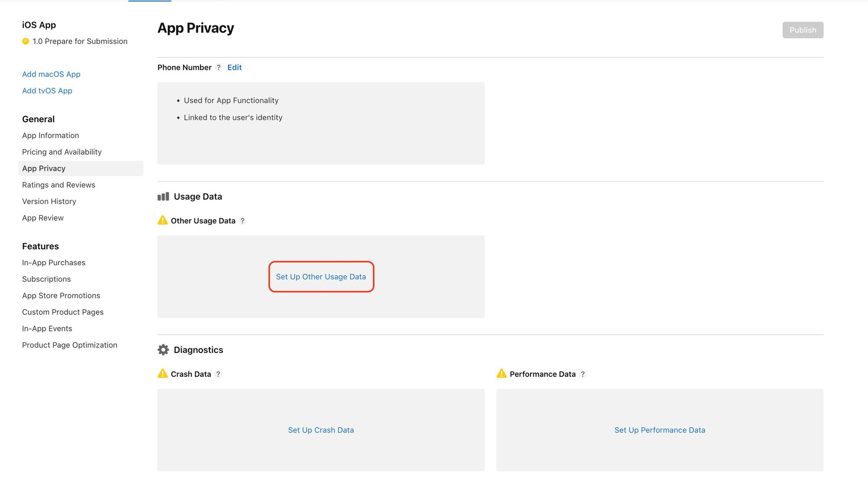Open Version History page
The image size is (868, 501).
(x=49, y=201)
